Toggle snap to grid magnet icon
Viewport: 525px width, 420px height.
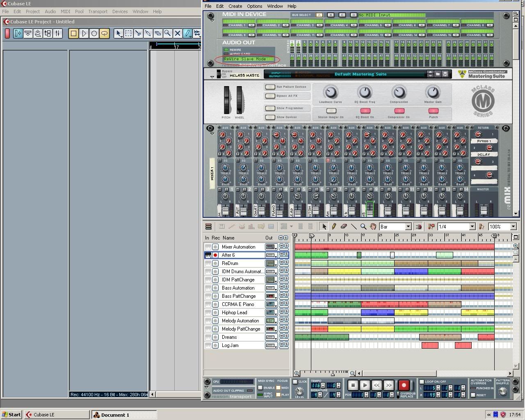point(418,226)
